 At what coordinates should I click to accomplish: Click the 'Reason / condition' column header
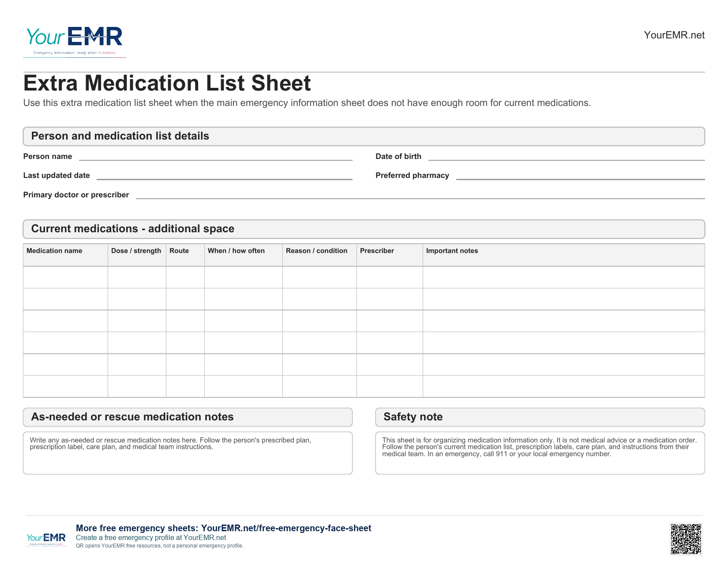tap(319, 255)
